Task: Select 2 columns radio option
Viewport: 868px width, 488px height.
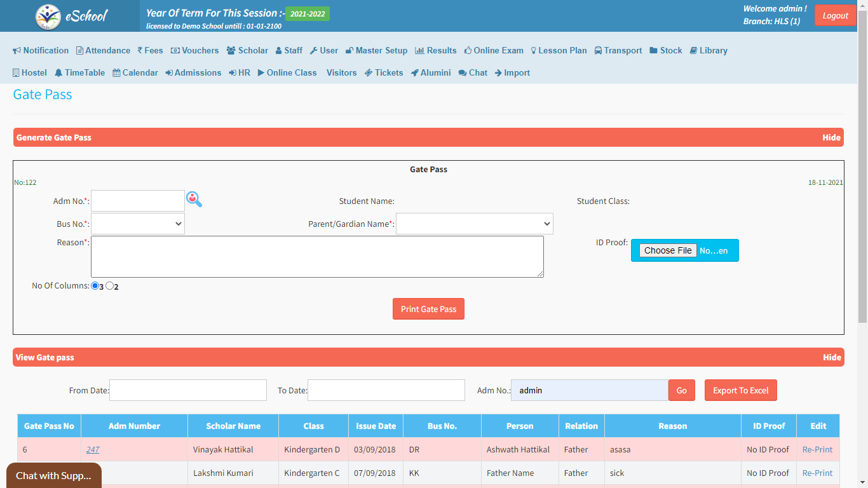Action: (110, 286)
